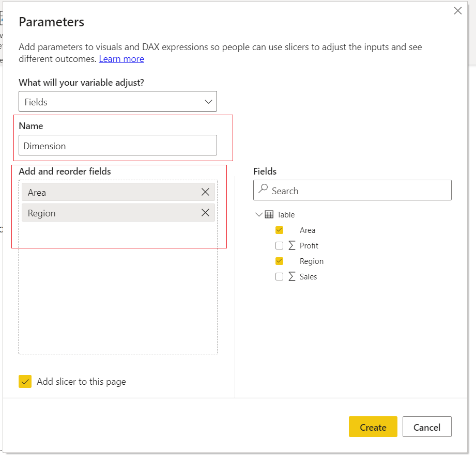Toggle 'Add slicer to this page'
476x455 pixels.
click(25, 381)
